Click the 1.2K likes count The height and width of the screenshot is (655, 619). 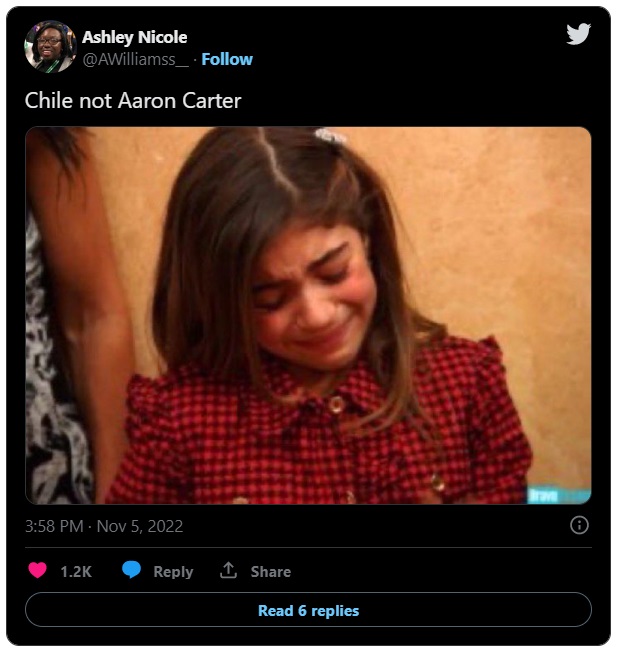(x=76, y=572)
